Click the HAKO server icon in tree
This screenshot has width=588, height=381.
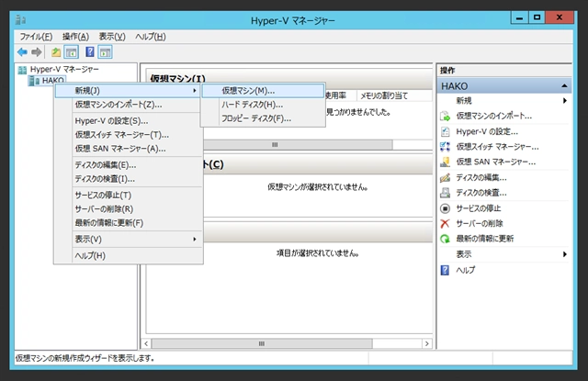pyautogui.click(x=34, y=81)
